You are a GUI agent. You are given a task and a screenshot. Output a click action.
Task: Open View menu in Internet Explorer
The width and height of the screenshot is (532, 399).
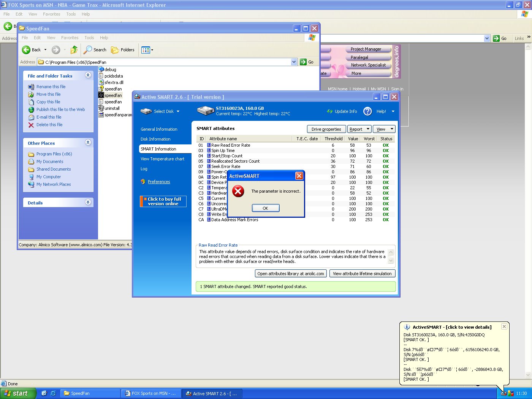tap(33, 14)
